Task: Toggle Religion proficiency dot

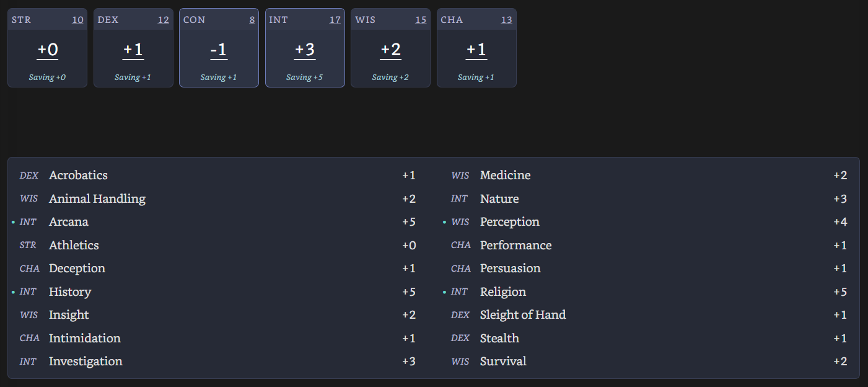Action: point(444,292)
